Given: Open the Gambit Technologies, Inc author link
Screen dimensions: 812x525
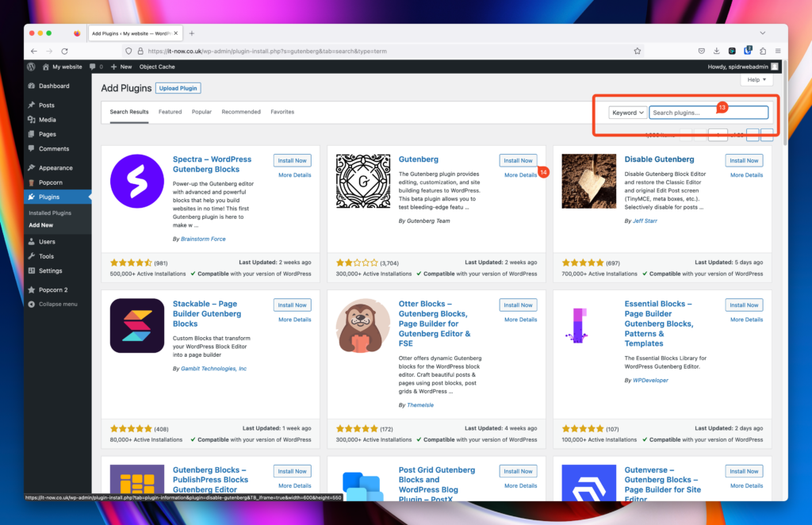Looking at the screenshot, I should coord(214,369).
